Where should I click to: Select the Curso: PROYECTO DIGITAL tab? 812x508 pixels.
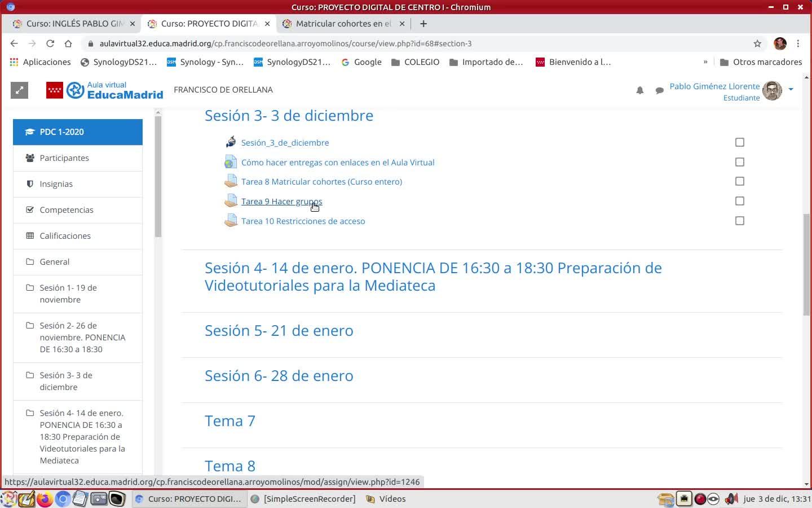coord(208,24)
